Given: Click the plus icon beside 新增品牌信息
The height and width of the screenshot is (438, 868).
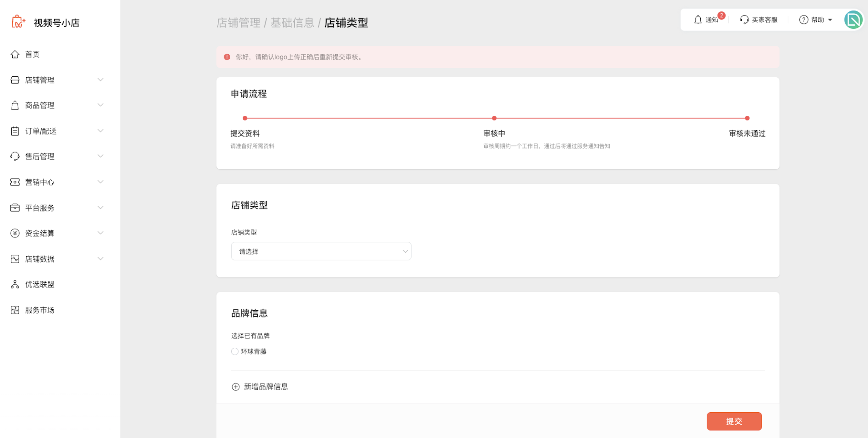Looking at the screenshot, I should tap(236, 387).
